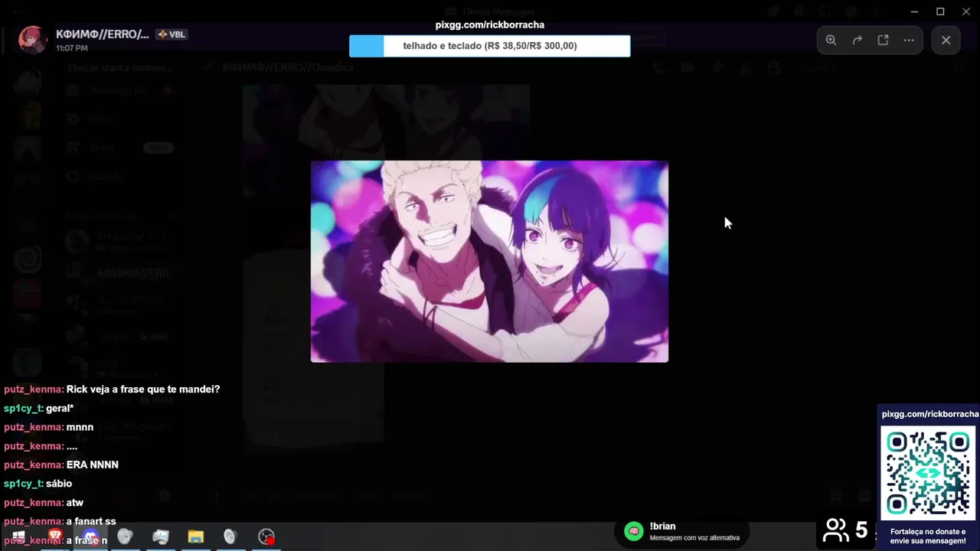
Task: Click the pixgg.com/rickborracha link at the top
Action: pos(490,24)
